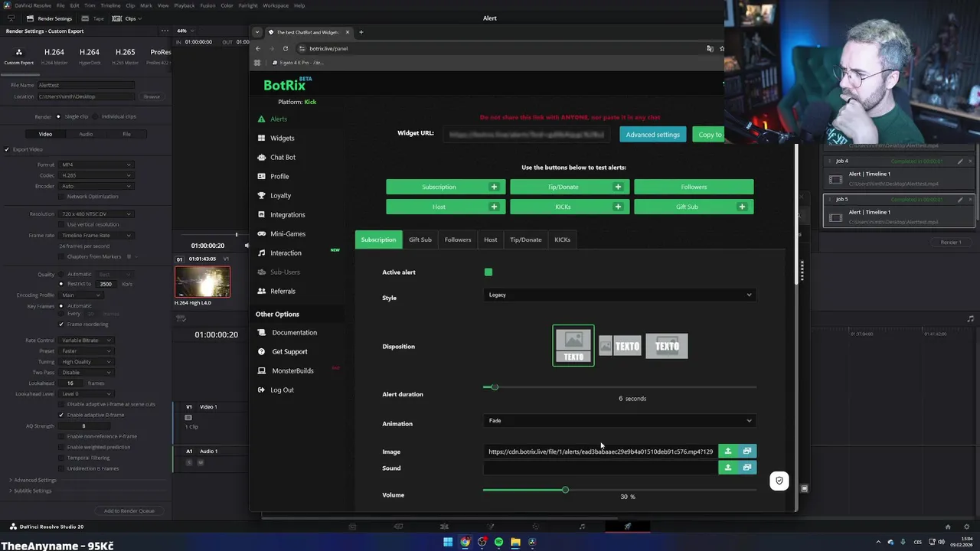Expand Subtitle Settings section
This screenshot has width=980, height=551.
pos(31,491)
